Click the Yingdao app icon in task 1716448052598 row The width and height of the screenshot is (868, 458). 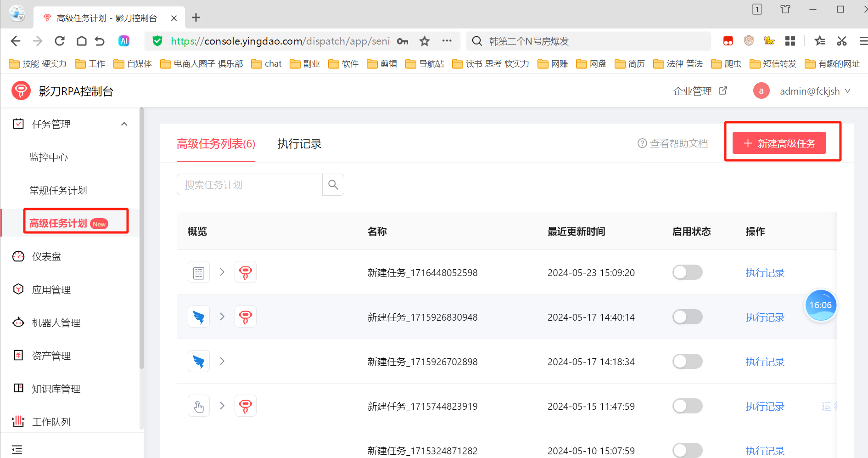coord(246,272)
